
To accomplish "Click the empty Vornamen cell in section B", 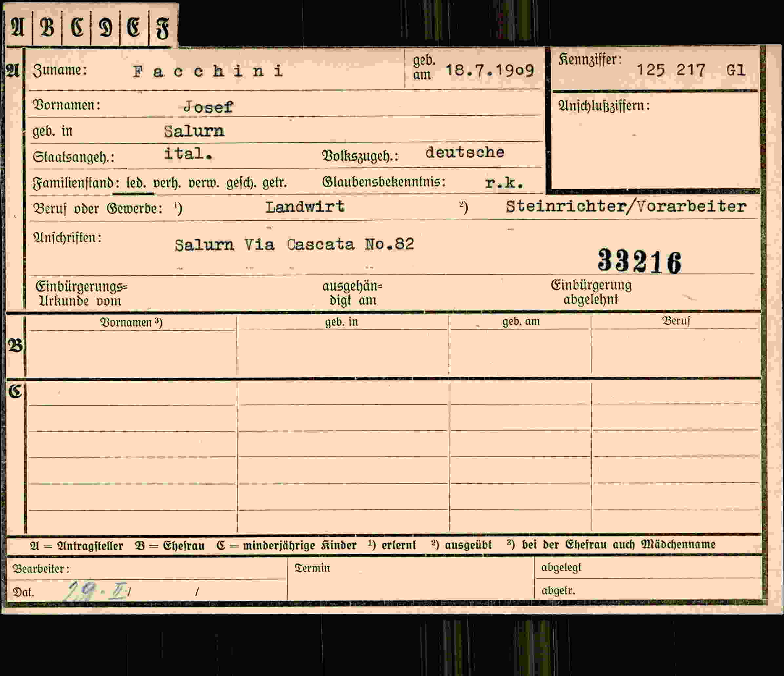I will pos(132,353).
